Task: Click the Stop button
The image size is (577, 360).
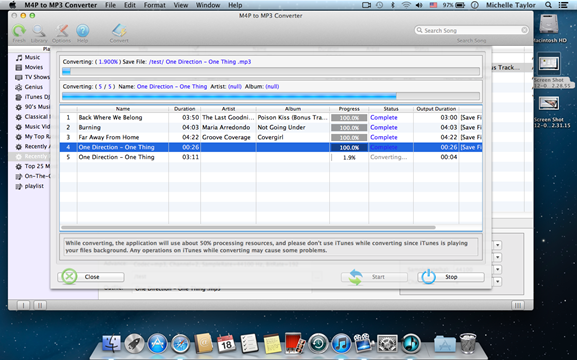Action: point(451,277)
